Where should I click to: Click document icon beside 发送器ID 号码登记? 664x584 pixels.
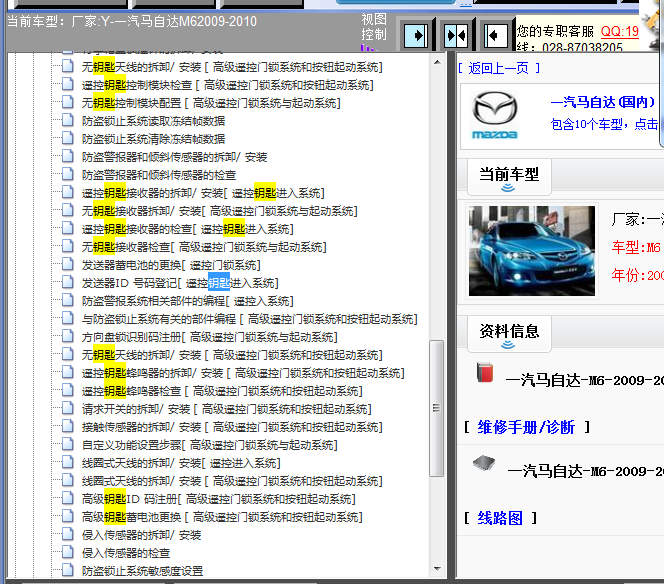click(x=67, y=282)
